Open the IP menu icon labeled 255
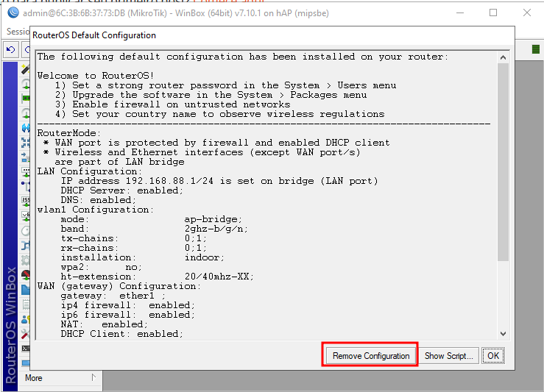 coord(25,201)
